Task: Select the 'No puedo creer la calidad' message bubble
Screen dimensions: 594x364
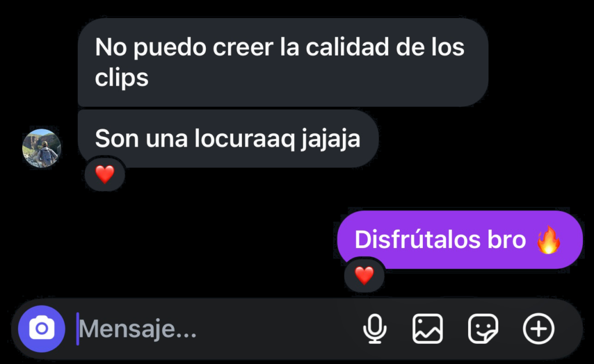Action: 283,63
